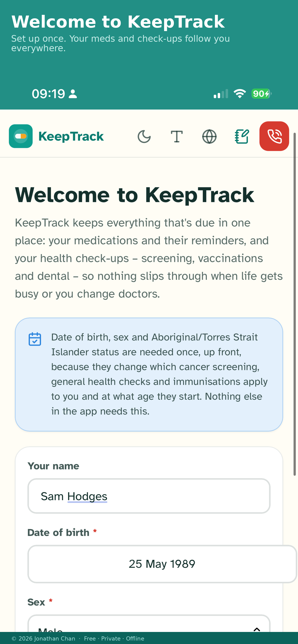Tap the person icon beside 09:19
Screen dimensions: 298x644
click(73, 94)
